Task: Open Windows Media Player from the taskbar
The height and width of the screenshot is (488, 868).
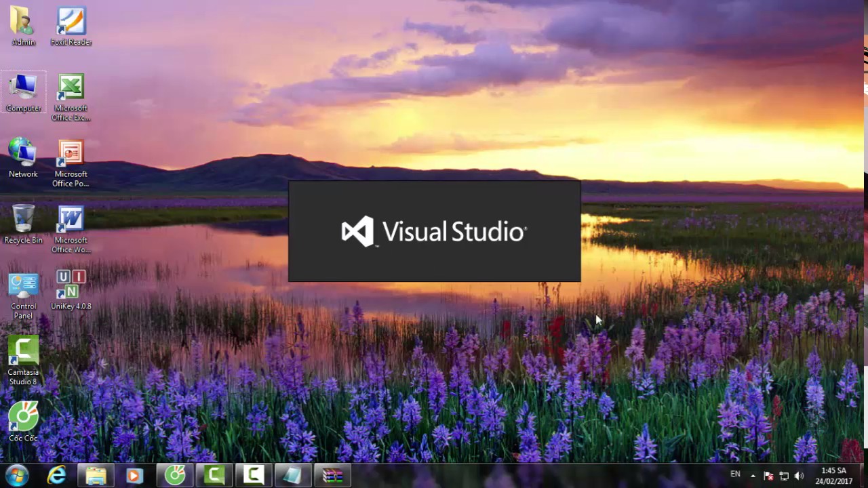Action: click(134, 476)
